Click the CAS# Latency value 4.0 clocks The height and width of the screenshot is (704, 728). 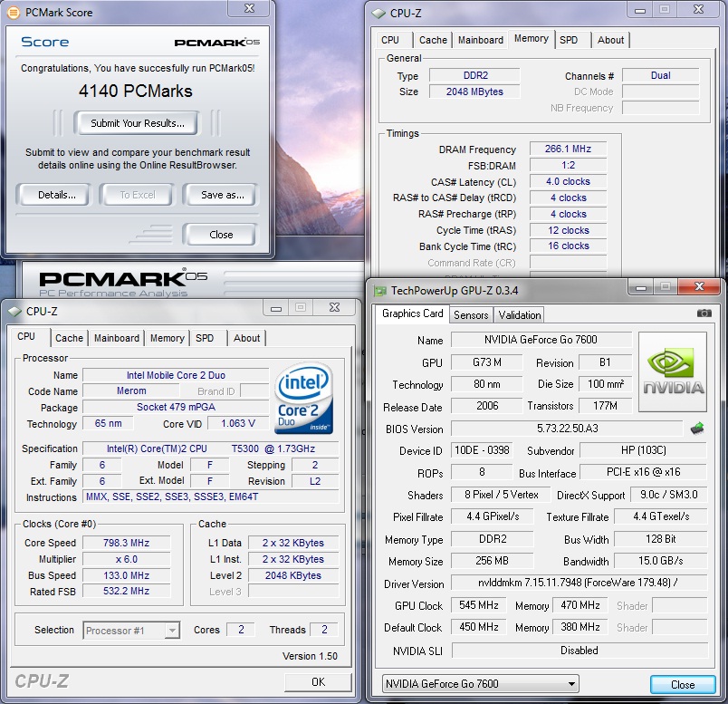click(568, 181)
